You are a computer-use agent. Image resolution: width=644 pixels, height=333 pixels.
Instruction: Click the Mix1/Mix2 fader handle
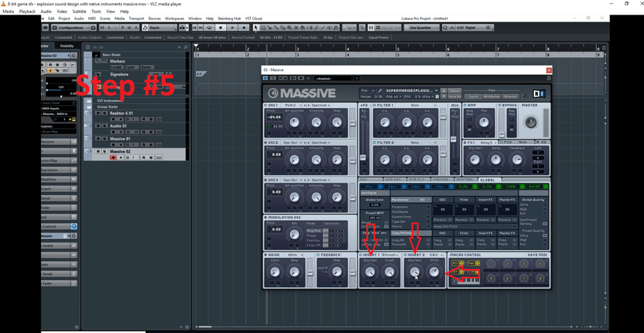(454, 139)
